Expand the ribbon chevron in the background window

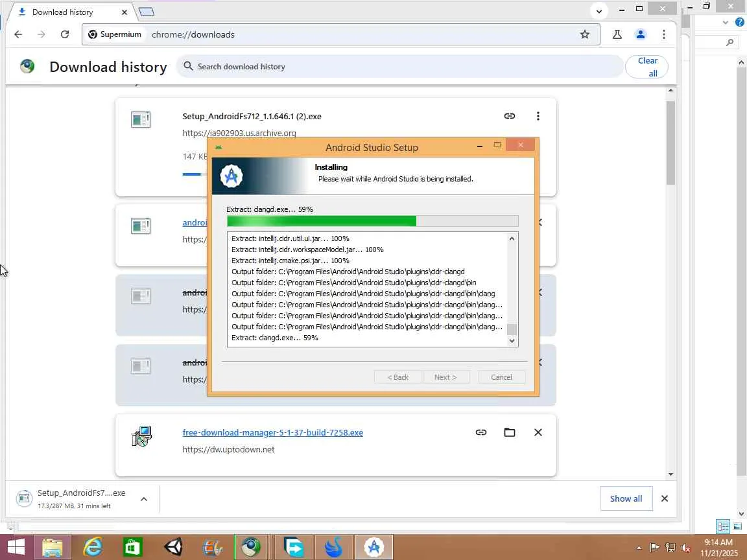(725, 22)
